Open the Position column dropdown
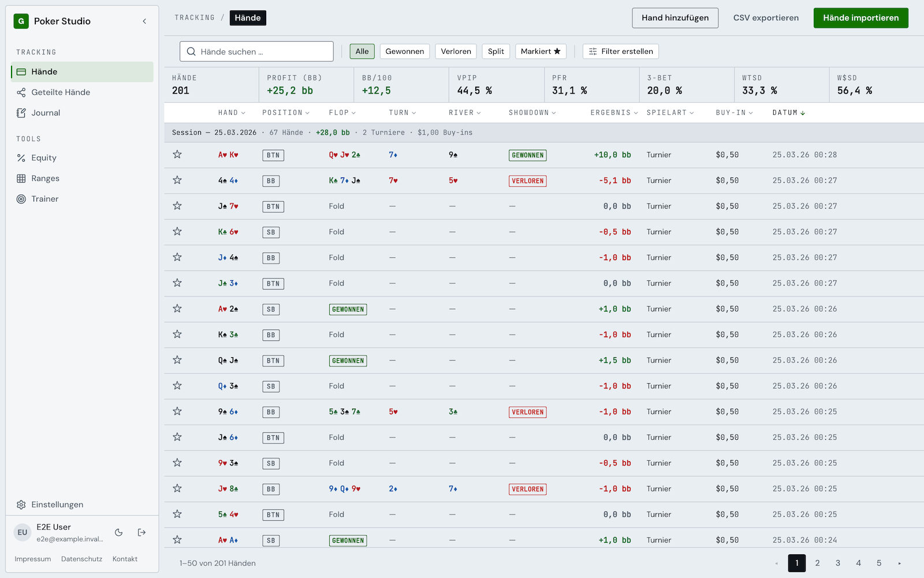Viewport: 924px width, 578px height. (286, 113)
